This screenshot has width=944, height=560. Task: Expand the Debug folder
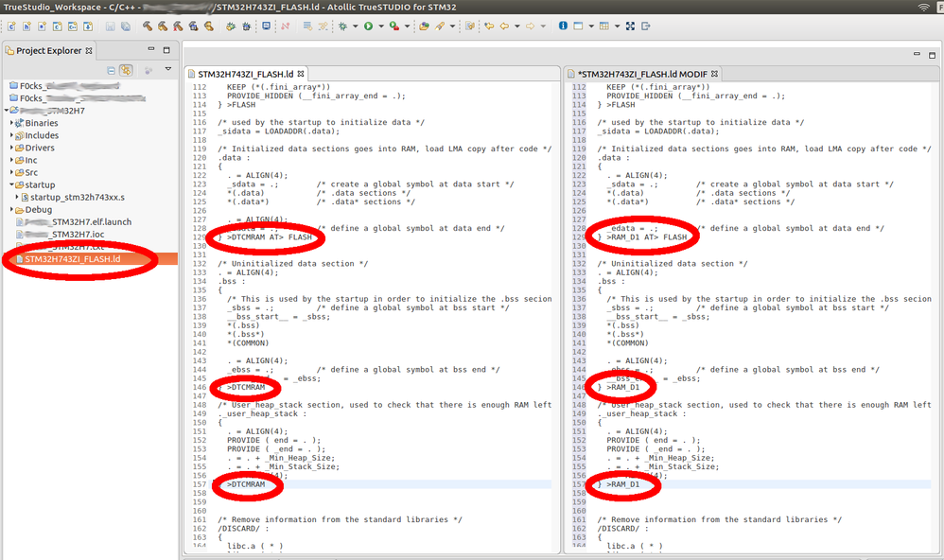pyautogui.click(x=11, y=210)
